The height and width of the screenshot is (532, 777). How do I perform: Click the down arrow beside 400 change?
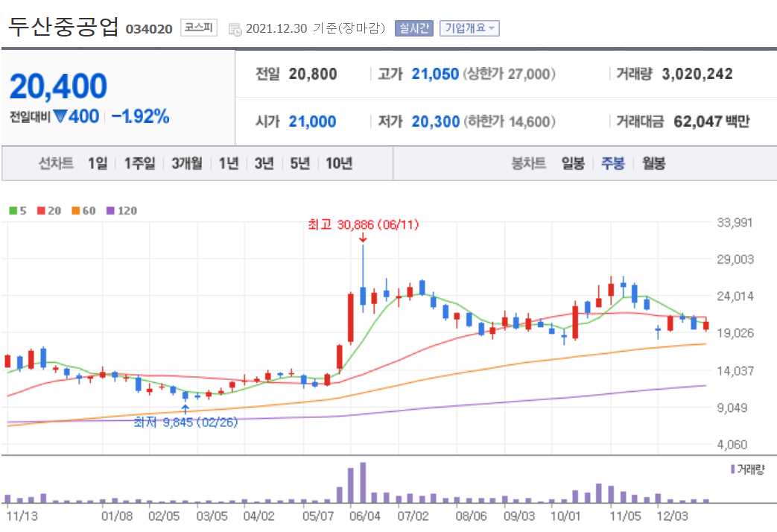coord(60,116)
